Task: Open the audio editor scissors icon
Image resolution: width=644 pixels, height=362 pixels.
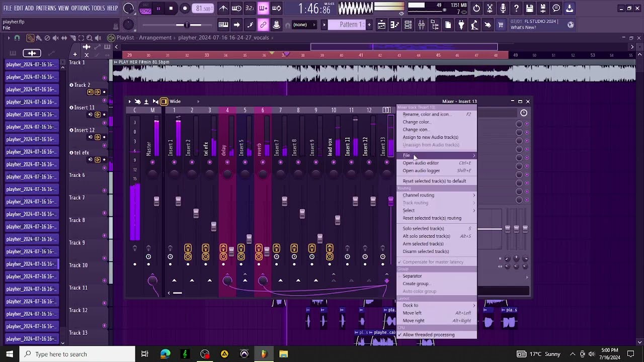Action: click(490, 8)
